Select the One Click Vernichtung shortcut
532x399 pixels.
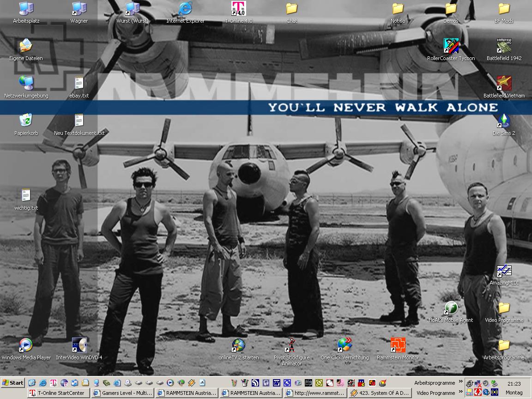click(x=345, y=350)
